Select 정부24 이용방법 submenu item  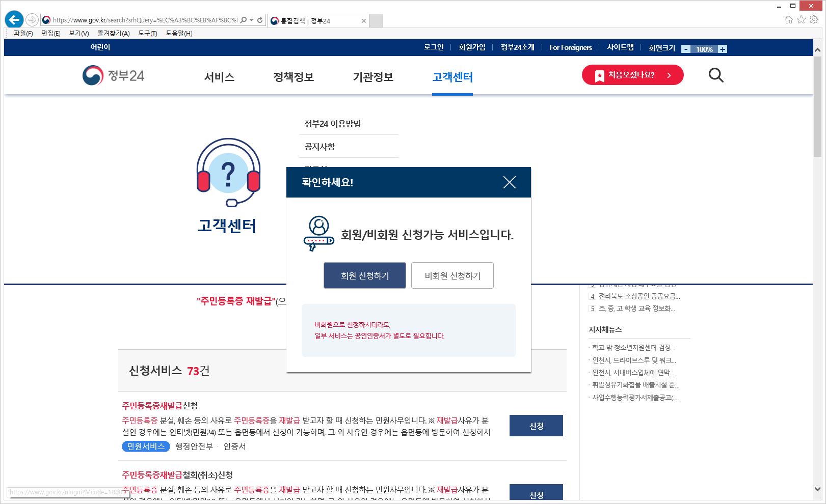coord(333,124)
